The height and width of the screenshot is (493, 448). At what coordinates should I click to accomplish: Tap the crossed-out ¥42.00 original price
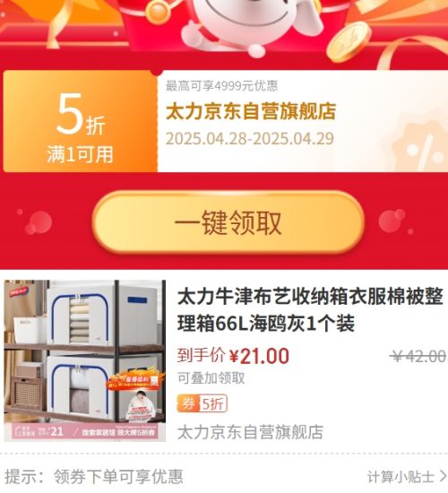pos(418,356)
